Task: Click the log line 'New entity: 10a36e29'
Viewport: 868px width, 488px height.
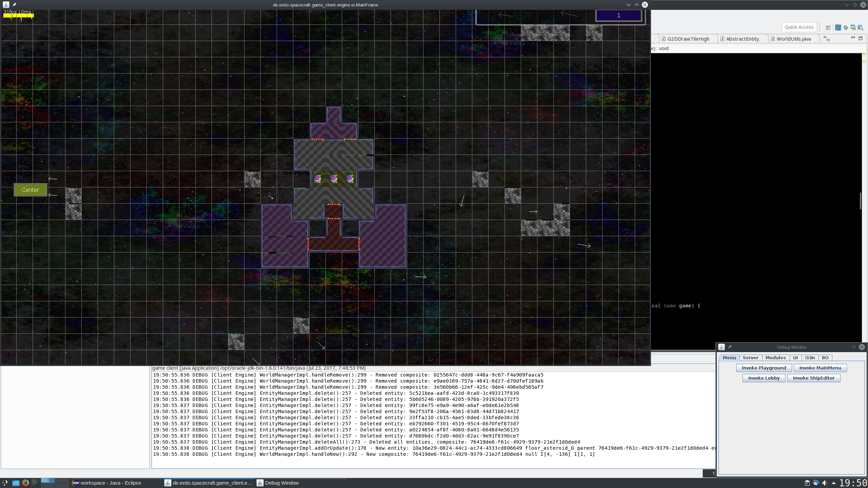Action: [434, 448]
